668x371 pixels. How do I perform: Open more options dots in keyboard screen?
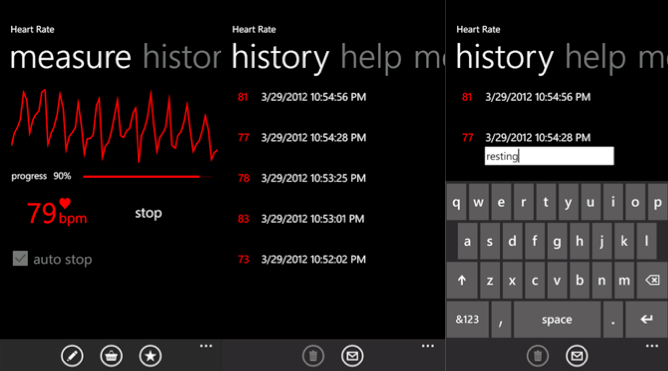pyautogui.click(x=652, y=346)
